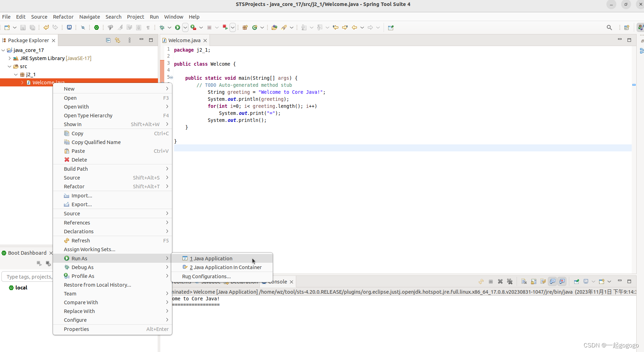
Task: Run the application using the green Run icon
Action: 177,27
